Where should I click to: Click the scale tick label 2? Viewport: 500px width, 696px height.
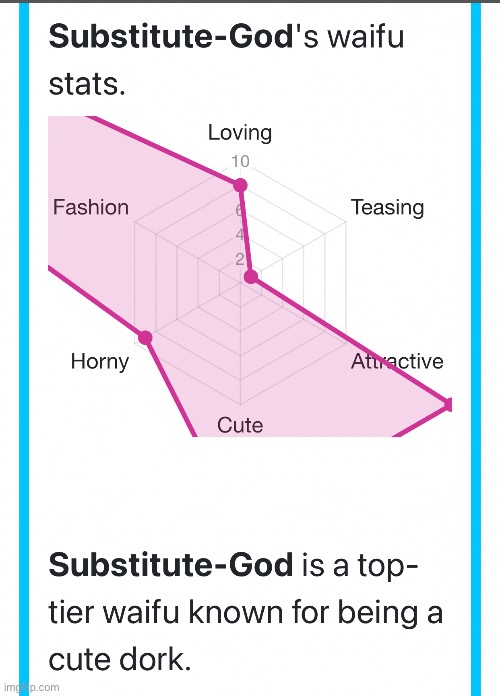click(x=240, y=259)
